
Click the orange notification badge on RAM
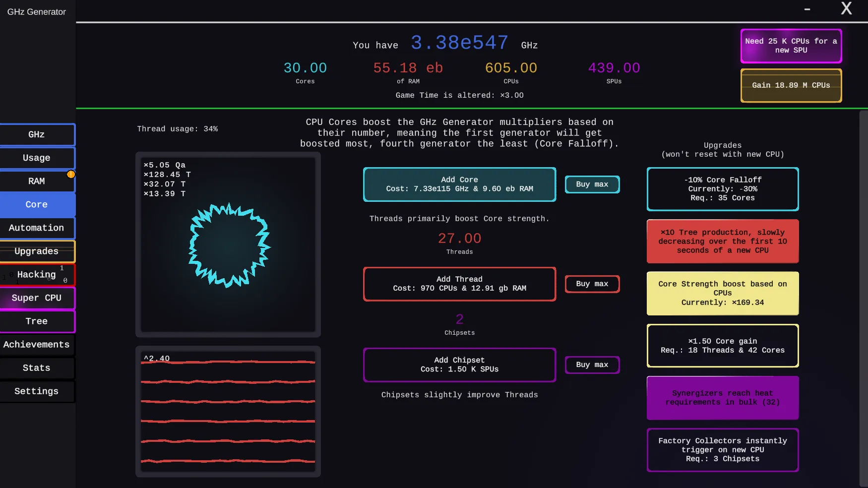tap(71, 174)
